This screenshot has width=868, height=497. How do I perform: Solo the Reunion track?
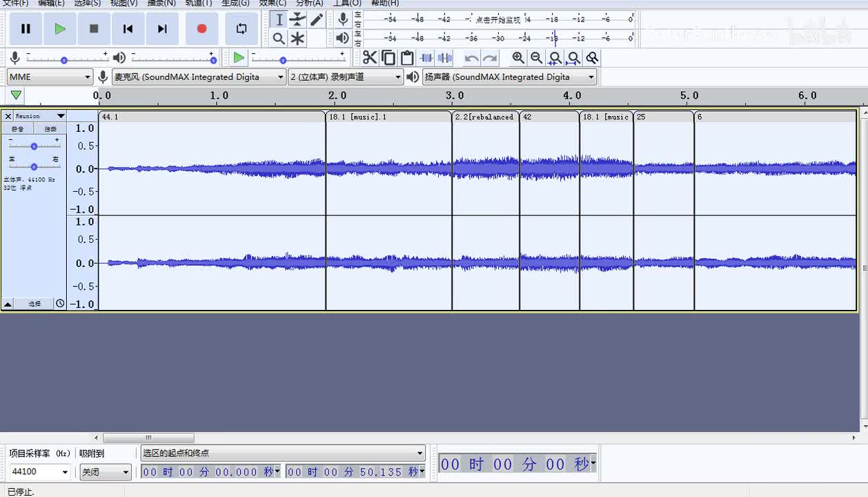tap(50, 129)
